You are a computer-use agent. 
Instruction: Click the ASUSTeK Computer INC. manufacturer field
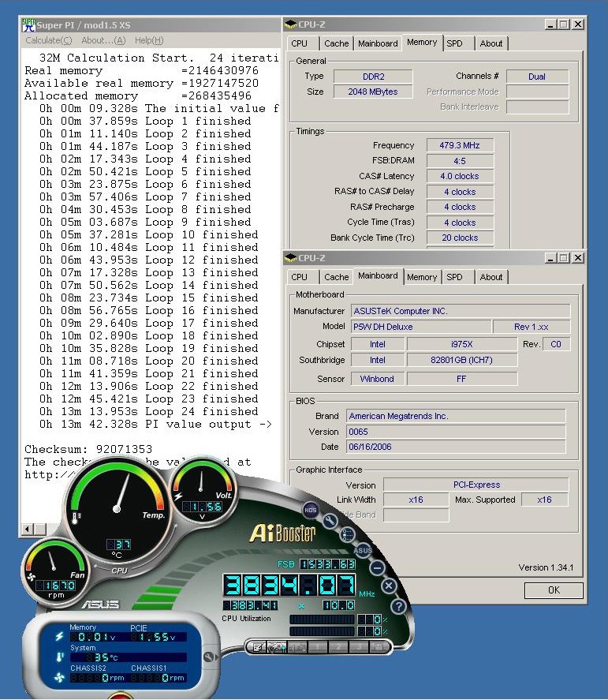(461, 311)
